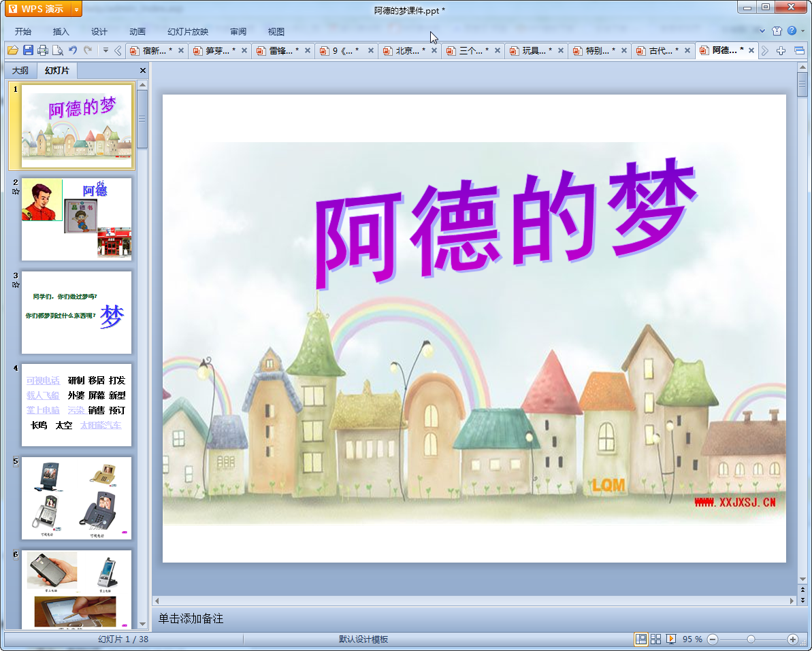The width and height of the screenshot is (812, 651).
Task: Switch to the 大纲 outline pane tab
Action: (20, 70)
